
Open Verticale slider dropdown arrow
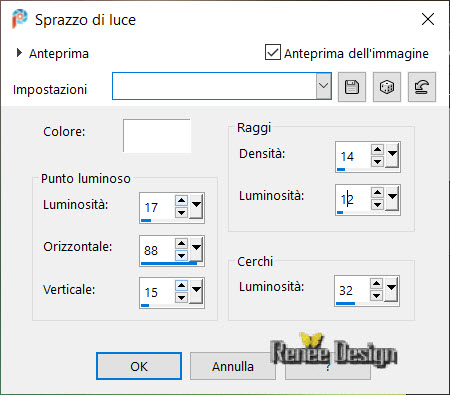click(x=196, y=291)
